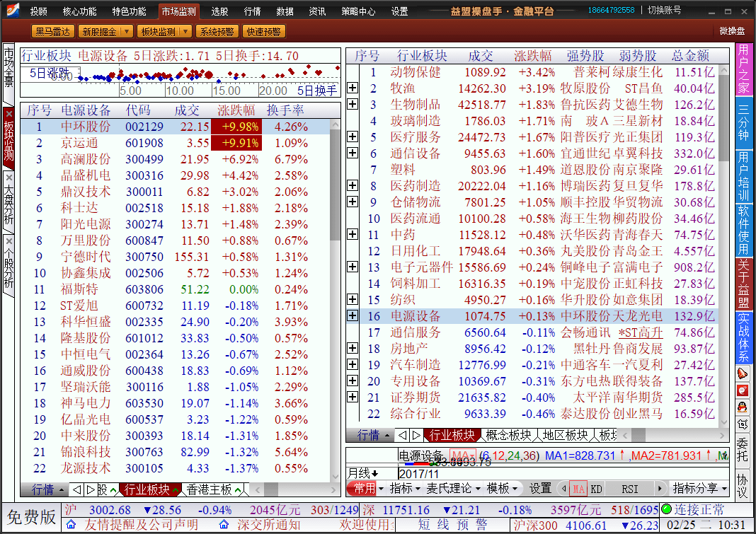The image size is (756, 534).
Task: Close the 大盘分析 side tab with its X
Action: (x=8, y=178)
